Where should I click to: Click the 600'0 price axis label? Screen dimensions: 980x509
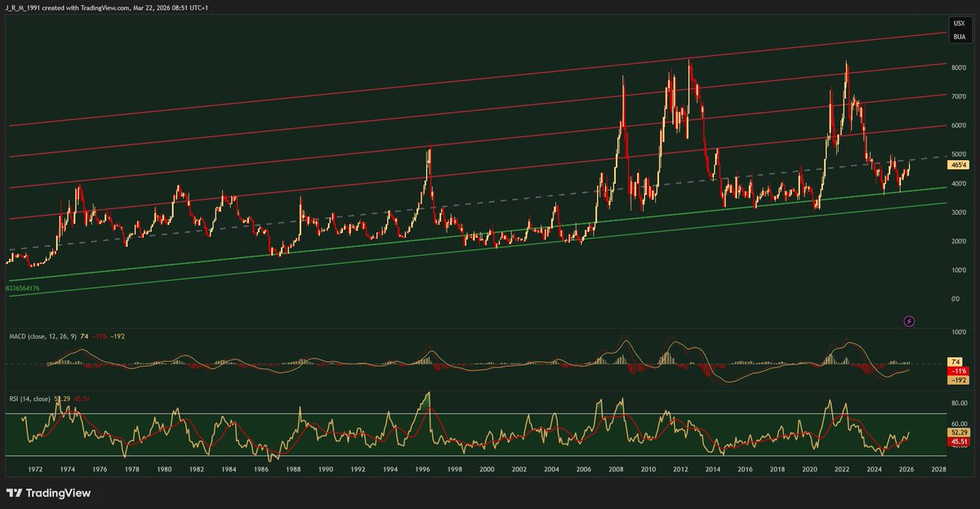(x=959, y=125)
